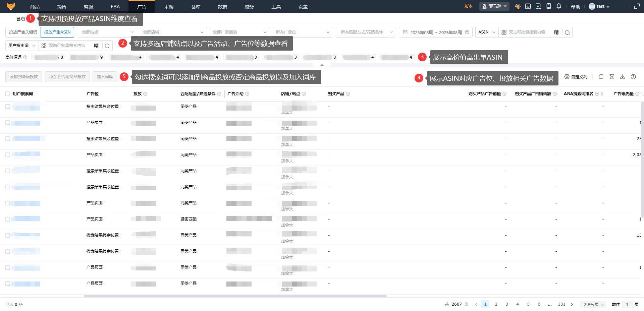Open 自定义列 column settings
Viewport: 644px width, 311px height.
576,77
